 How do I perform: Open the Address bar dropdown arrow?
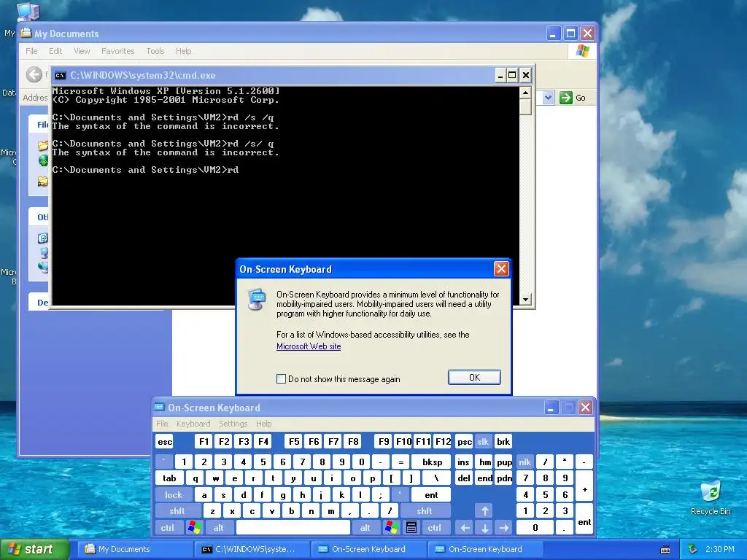[548, 98]
